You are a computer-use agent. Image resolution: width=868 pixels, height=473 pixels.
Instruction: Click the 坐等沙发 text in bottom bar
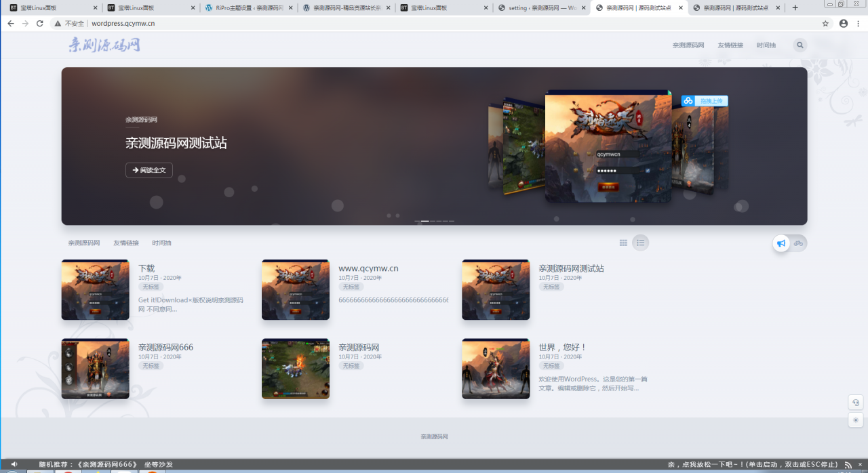click(x=159, y=465)
